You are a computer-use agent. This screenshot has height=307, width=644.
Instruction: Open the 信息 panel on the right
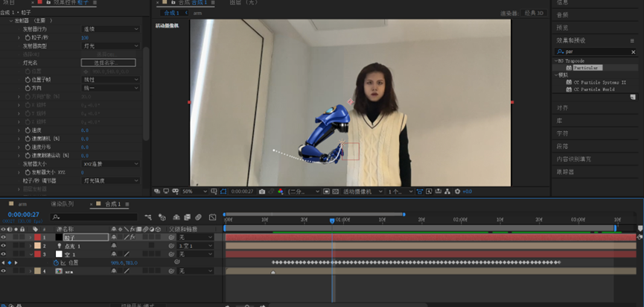562,3
